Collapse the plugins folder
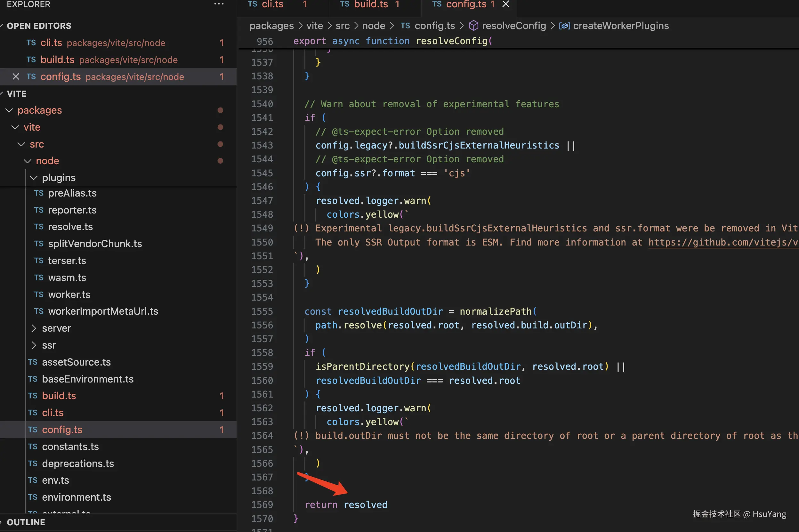This screenshot has width=799, height=532. (34, 178)
